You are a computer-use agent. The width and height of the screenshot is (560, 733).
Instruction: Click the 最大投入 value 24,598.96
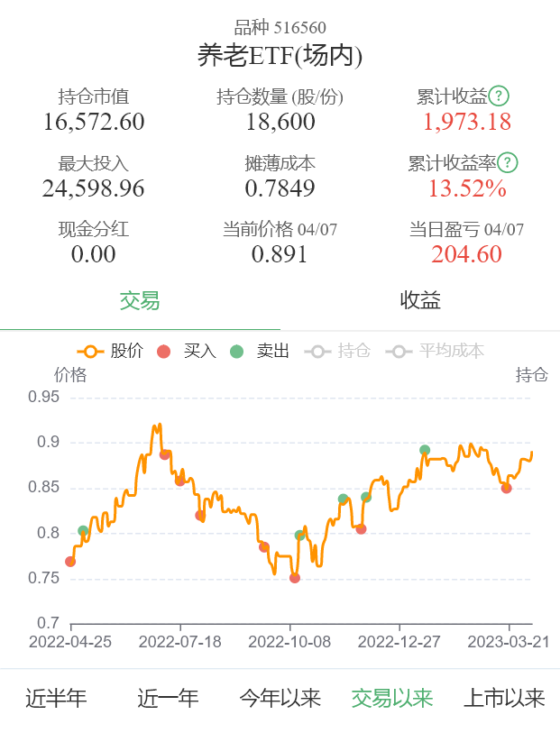(x=94, y=188)
